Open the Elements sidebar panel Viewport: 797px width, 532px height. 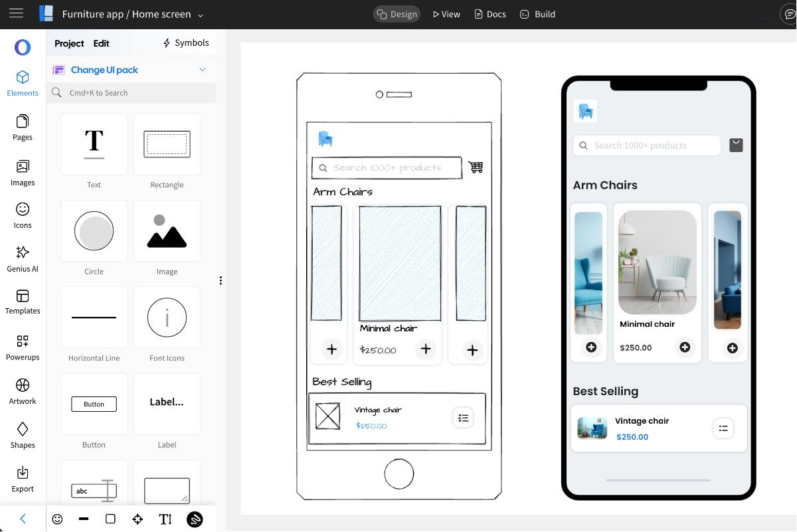point(23,83)
